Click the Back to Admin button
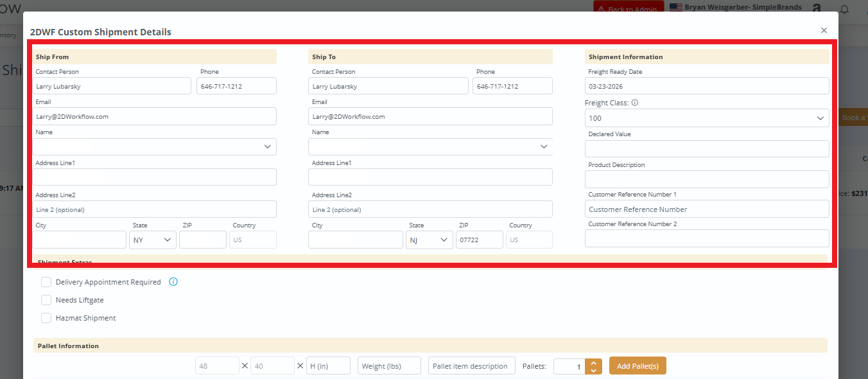Image resolution: width=868 pixels, height=379 pixels. pyautogui.click(x=627, y=9)
